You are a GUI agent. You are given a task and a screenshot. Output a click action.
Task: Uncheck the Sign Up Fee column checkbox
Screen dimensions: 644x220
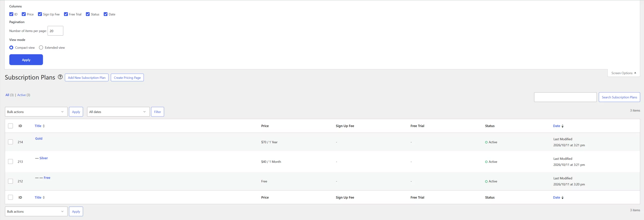point(40,14)
